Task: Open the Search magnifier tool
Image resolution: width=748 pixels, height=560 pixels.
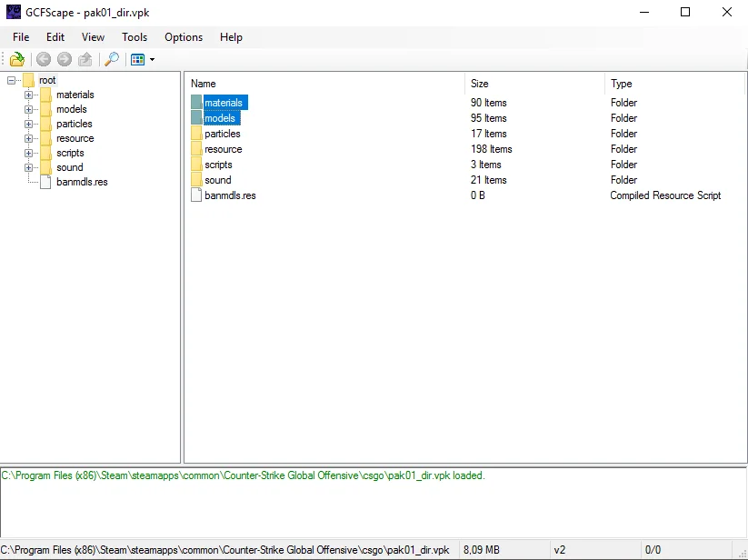Action: tap(112, 59)
